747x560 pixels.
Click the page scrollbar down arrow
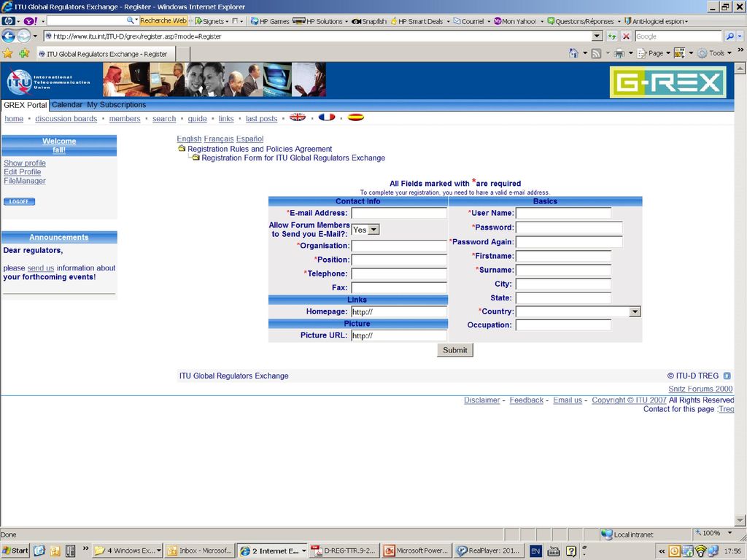pos(740,521)
